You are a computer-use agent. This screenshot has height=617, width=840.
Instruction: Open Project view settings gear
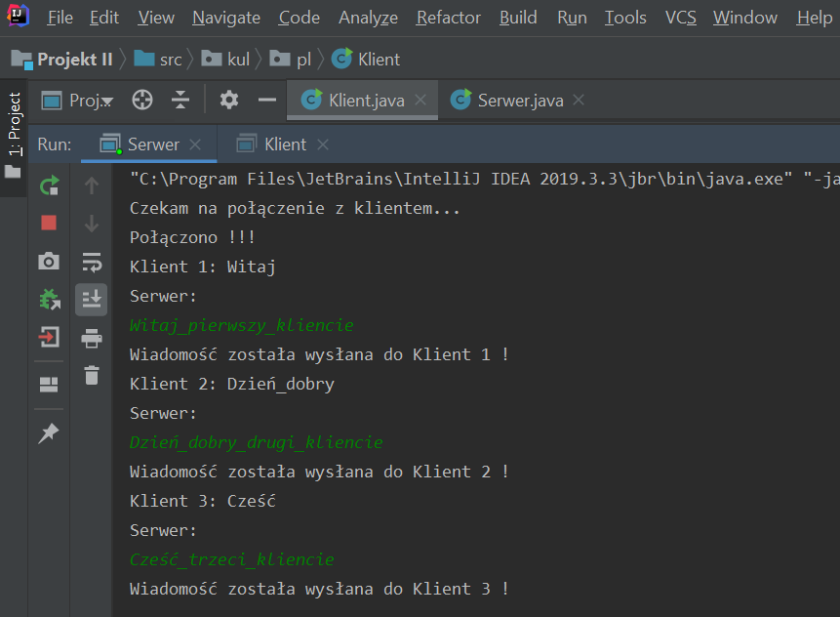(x=229, y=100)
